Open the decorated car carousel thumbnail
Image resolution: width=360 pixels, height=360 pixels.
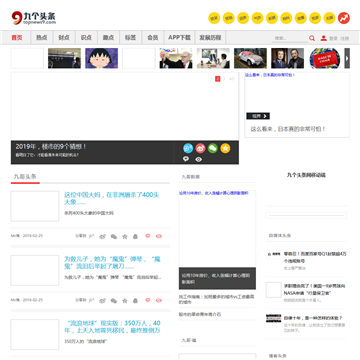250,58
